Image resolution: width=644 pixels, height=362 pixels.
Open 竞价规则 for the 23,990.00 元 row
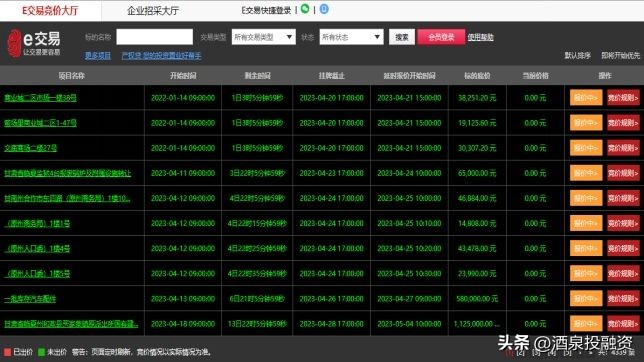click(623, 273)
